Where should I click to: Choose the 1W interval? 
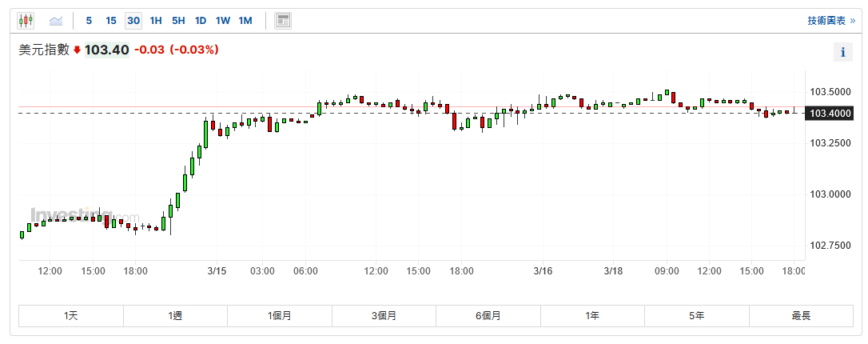point(223,21)
